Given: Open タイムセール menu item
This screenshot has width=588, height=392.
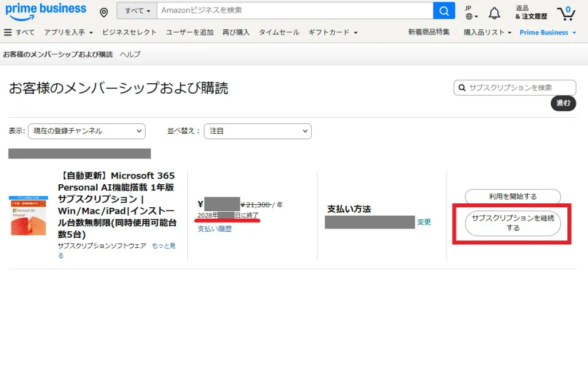Looking at the screenshot, I should (x=279, y=32).
